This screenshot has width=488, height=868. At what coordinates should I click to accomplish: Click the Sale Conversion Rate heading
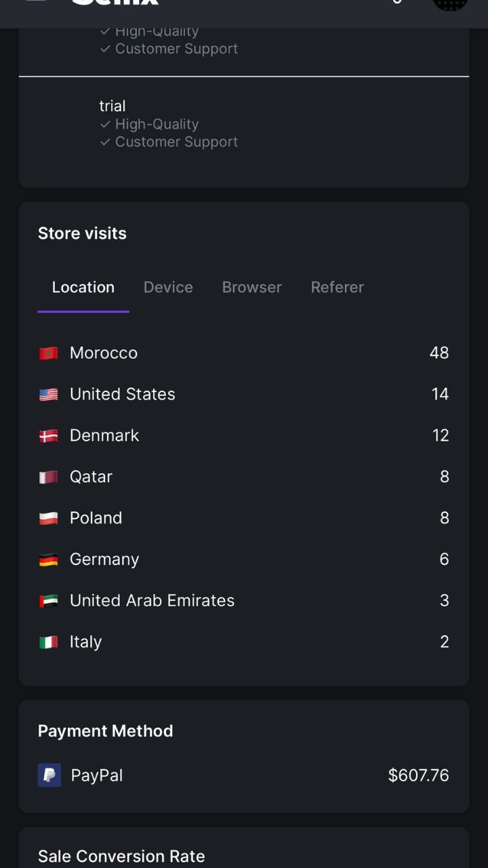pyautogui.click(x=121, y=856)
